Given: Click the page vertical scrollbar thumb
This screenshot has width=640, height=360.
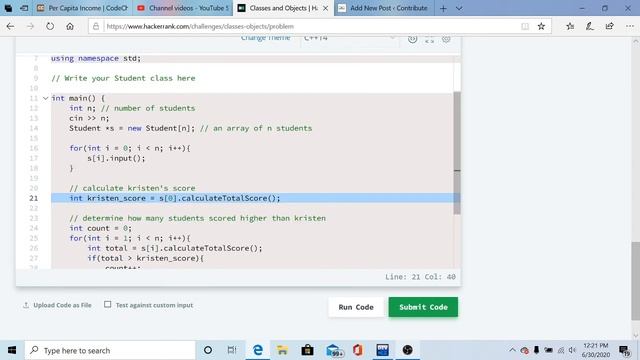Looking at the screenshot, I should pos(636,282).
